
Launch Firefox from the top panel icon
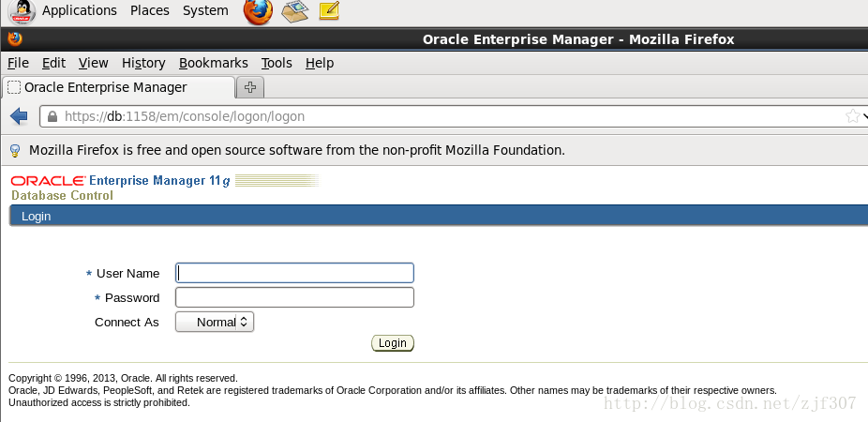point(258,11)
